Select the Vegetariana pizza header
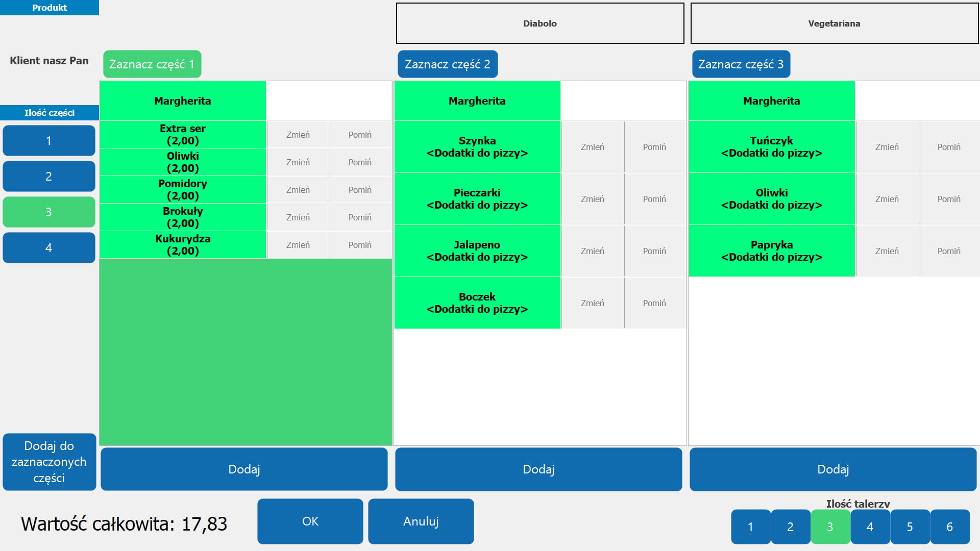 point(834,23)
